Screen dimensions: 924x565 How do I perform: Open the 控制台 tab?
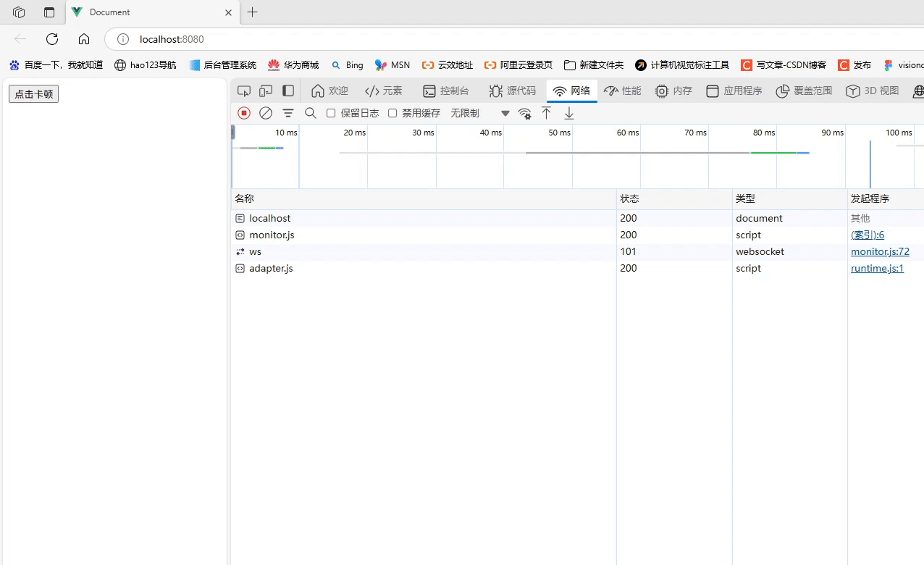tap(446, 91)
